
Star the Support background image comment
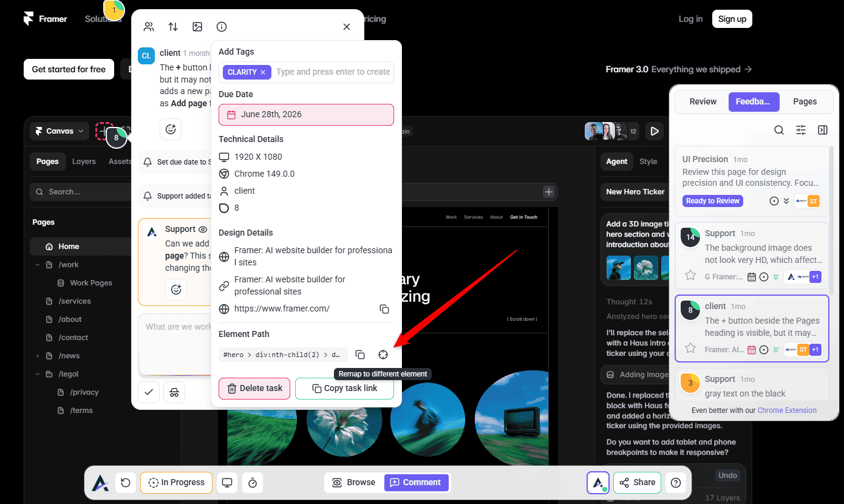690,276
